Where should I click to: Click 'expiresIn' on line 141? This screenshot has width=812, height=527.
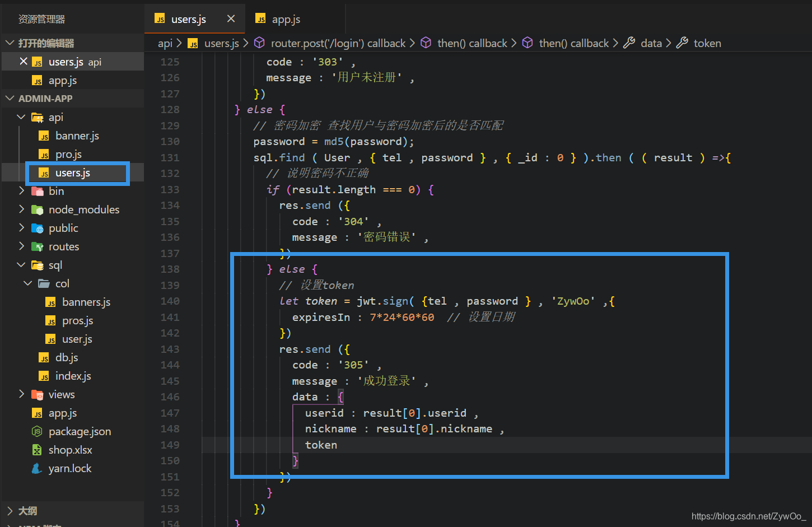coord(321,318)
